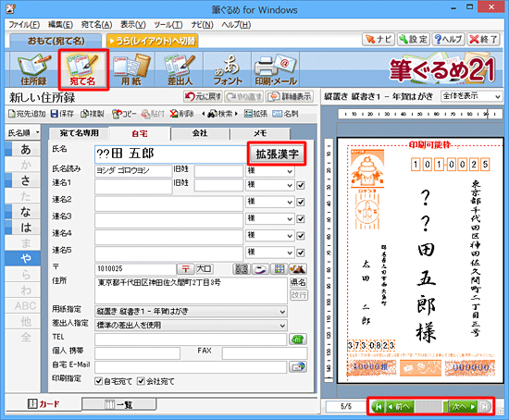
Task: Open the 印刷・メール print and mail icon
Action: (x=276, y=69)
